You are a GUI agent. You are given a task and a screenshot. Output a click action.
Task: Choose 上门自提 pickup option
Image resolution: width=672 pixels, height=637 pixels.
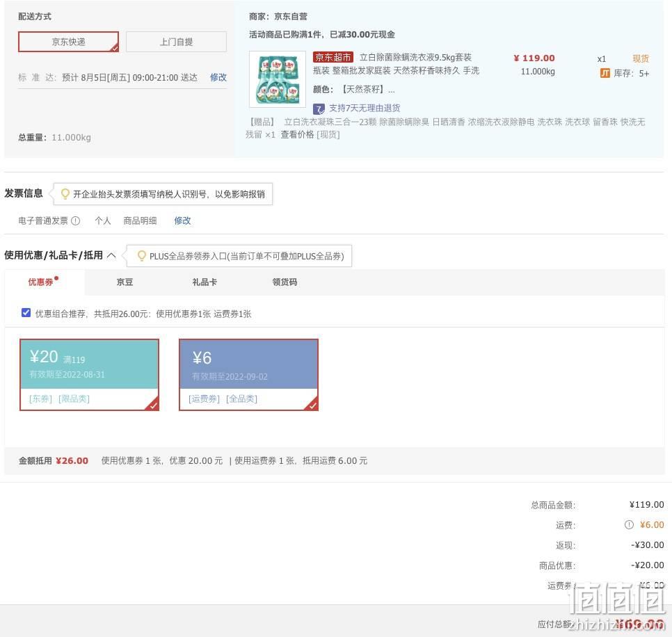click(176, 42)
